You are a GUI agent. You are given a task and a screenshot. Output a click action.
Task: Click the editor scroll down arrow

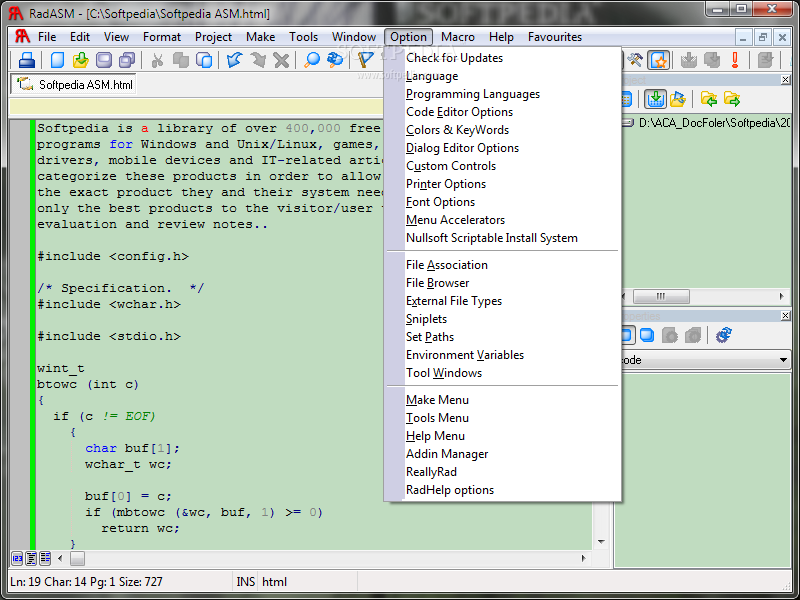(x=602, y=542)
